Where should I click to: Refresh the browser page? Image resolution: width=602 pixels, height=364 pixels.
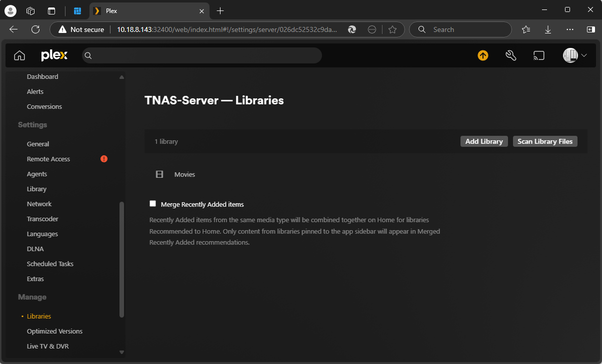tap(35, 29)
